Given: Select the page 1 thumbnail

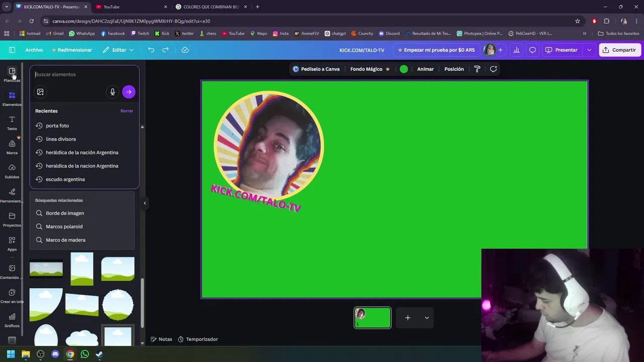Looking at the screenshot, I should [372, 318].
